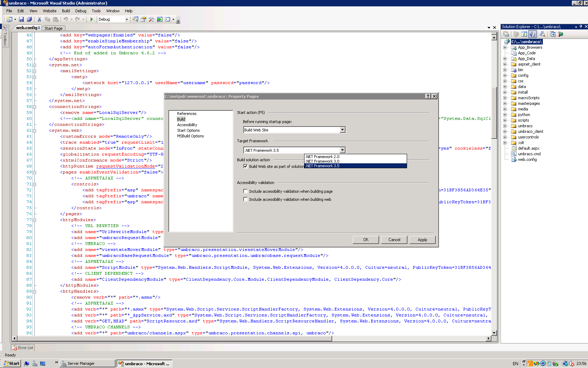Viewport: 588px width, 368px height.
Task: Select umbraco.cmd in Solution Explorer
Action: 529,154
